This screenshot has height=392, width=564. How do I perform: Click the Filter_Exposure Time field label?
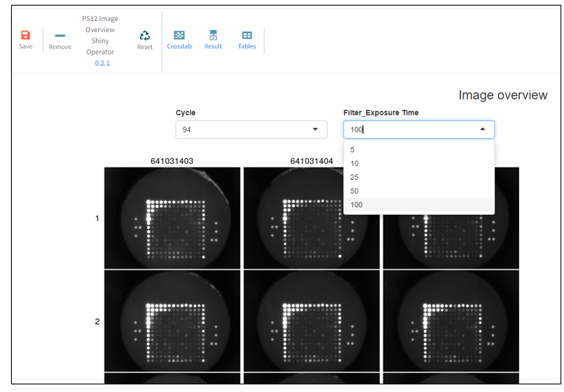coord(381,113)
